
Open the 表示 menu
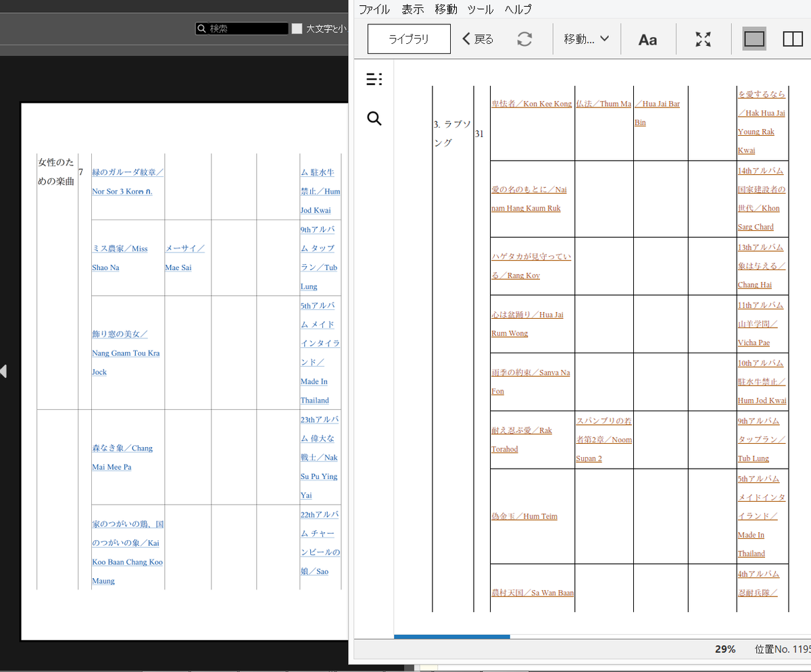point(412,9)
